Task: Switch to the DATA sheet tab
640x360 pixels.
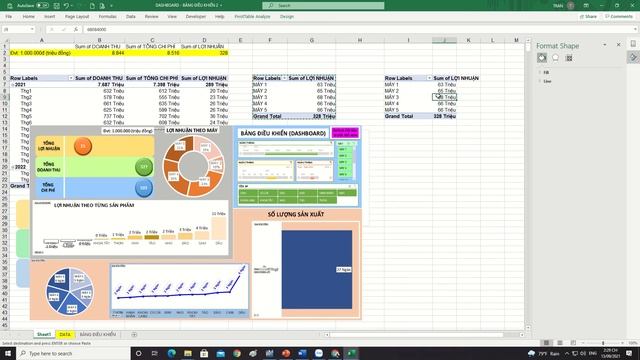Action: point(65,334)
